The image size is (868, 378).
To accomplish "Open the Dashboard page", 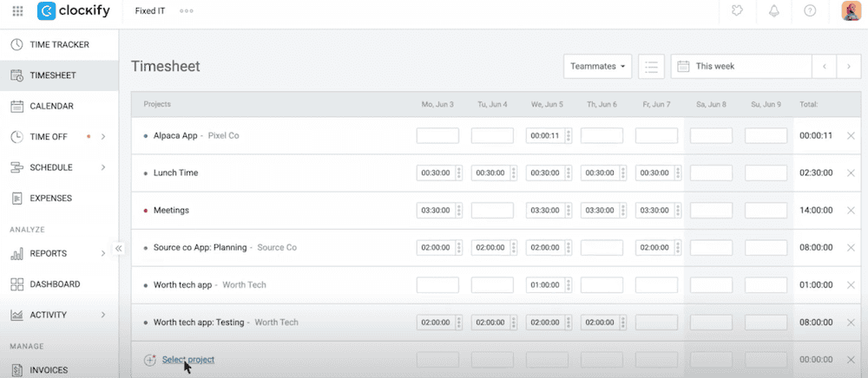I will tap(59, 284).
